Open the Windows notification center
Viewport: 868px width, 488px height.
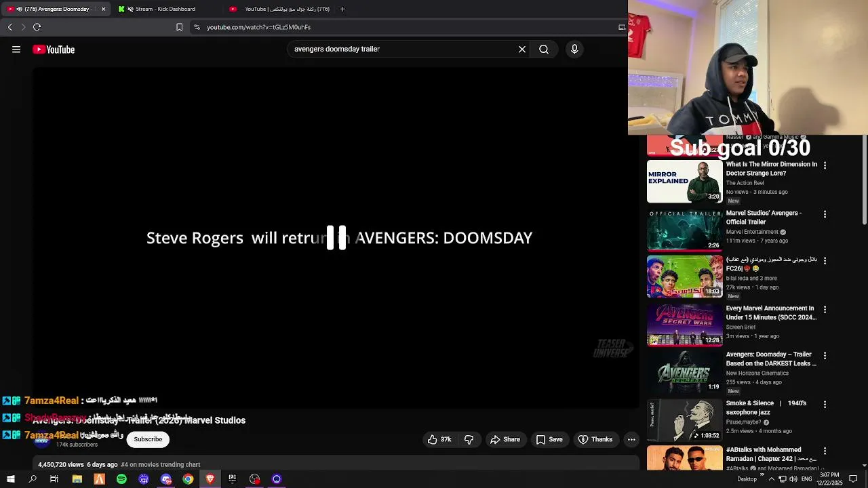[853, 479]
